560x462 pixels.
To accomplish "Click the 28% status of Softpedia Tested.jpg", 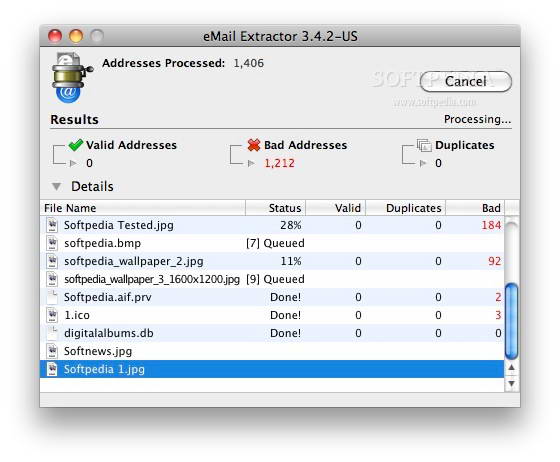I will coord(290,225).
